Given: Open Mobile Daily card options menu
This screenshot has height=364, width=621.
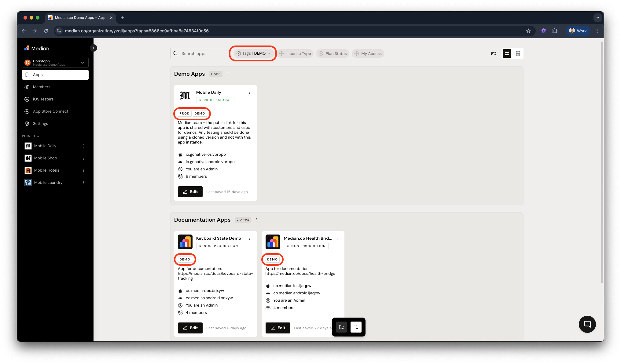Looking at the screenshot, I should 250,92.
